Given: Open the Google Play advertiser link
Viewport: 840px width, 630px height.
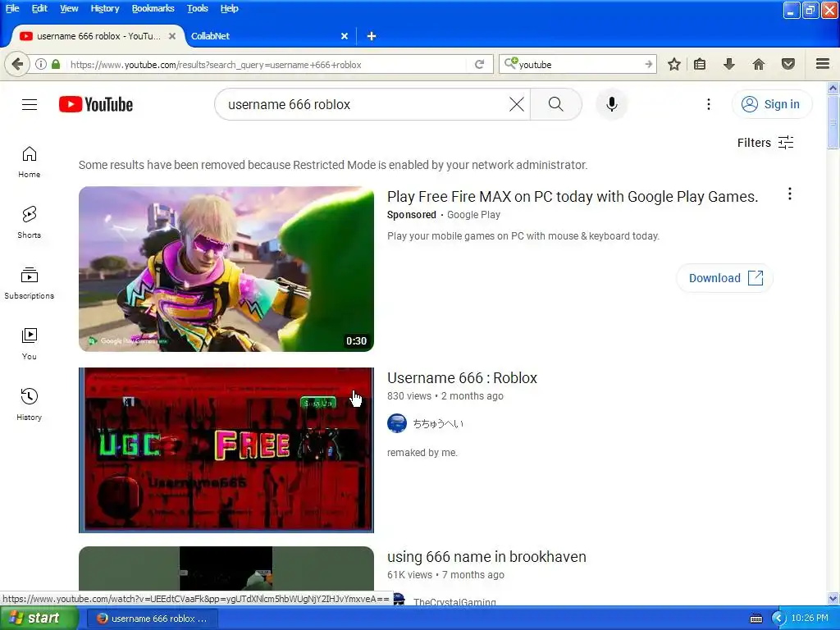Looking at the screenshot, I should (473, 215).
